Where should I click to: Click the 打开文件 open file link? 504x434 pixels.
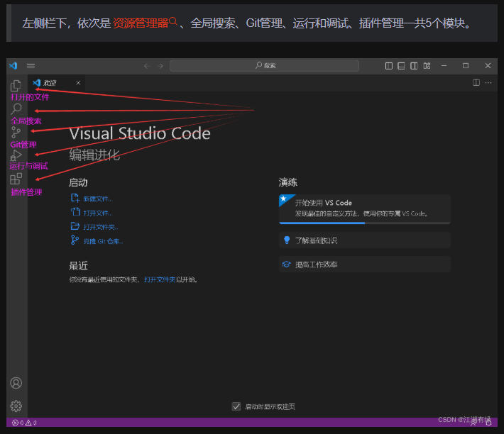tap(97, 213)
